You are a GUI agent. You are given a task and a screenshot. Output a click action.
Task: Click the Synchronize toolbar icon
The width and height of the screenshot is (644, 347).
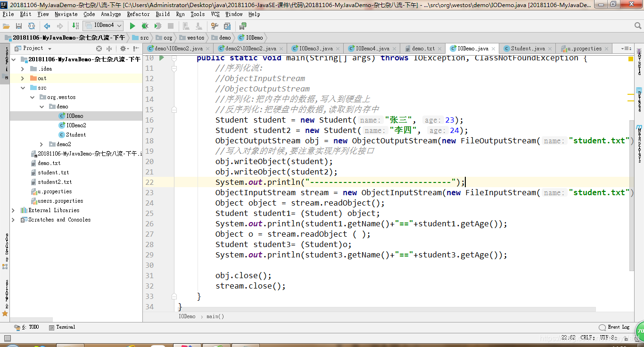tap(31, 26)
